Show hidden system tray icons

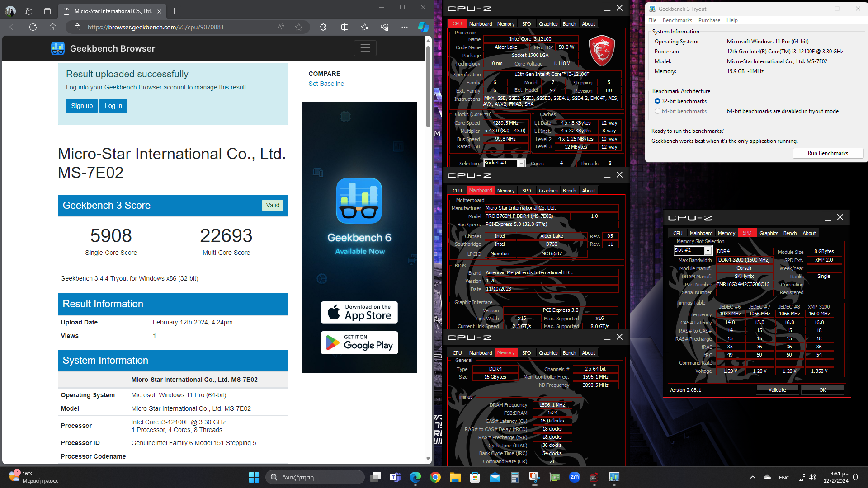coord(753,477)
